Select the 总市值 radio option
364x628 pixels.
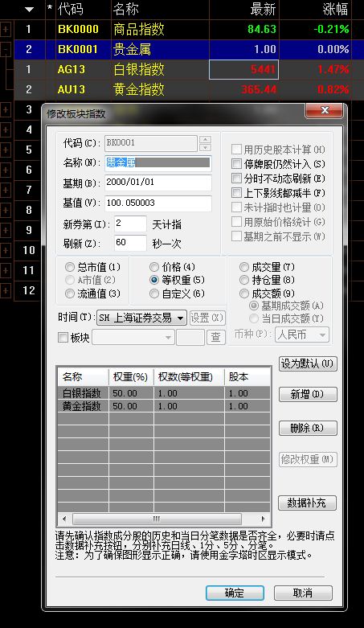[x=70, y=267]
